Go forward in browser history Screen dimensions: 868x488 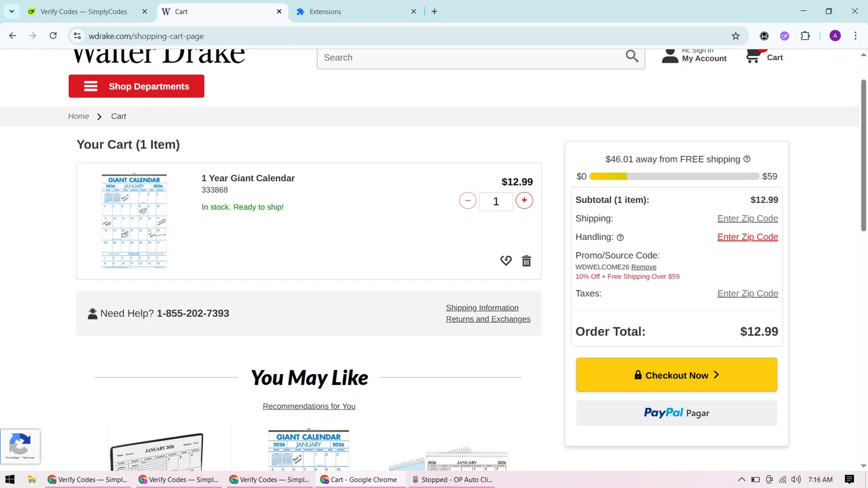(33, 36)
